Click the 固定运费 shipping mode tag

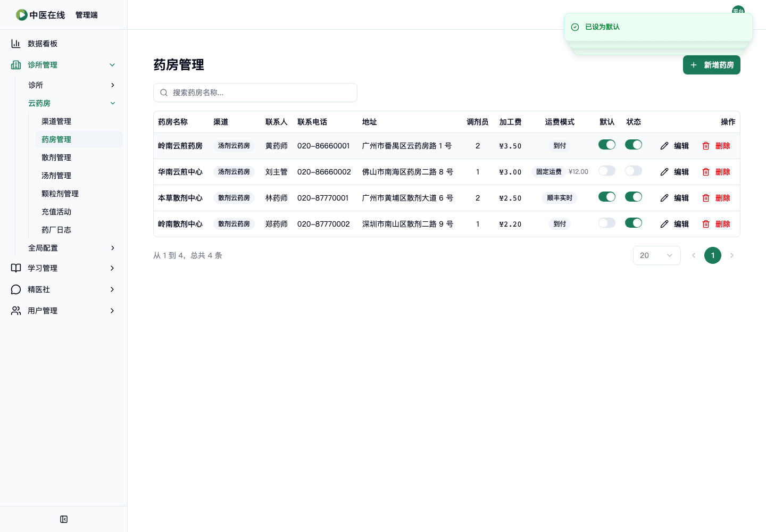(x=549, y=172)
